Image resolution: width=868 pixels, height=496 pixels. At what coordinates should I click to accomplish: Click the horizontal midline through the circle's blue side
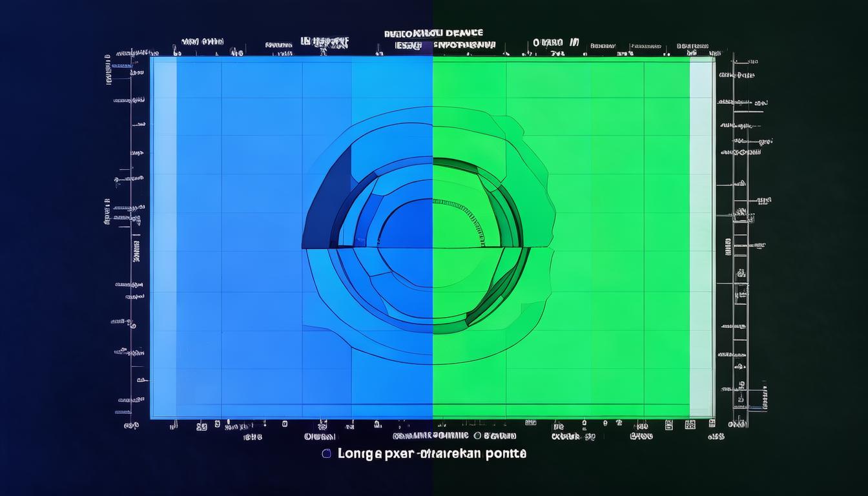368,249
